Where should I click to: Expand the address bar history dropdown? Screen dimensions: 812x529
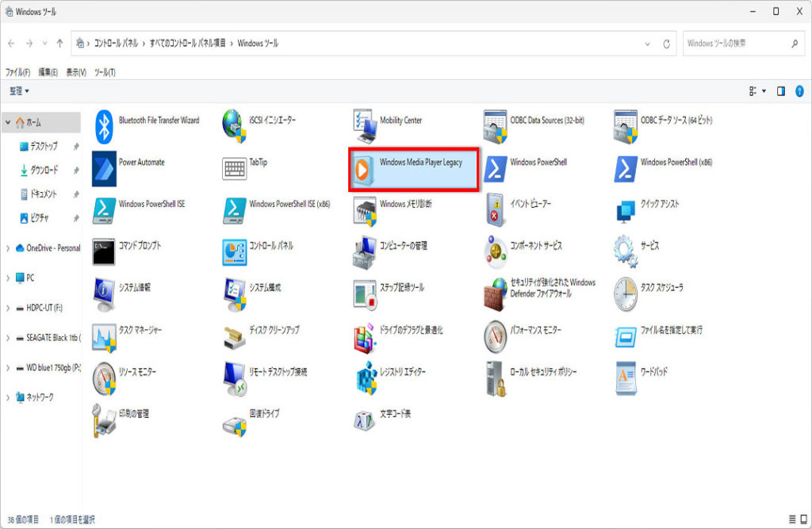(x=648, y=44)
